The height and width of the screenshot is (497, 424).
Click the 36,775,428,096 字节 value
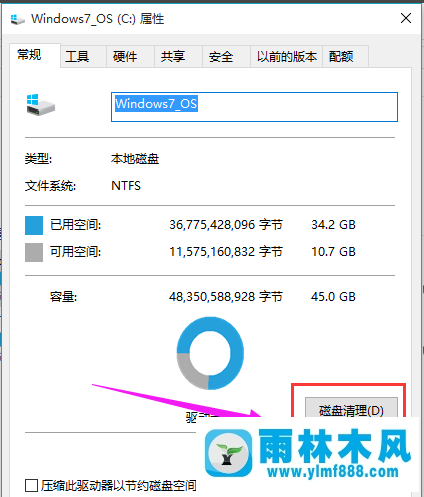pos(226,225)
